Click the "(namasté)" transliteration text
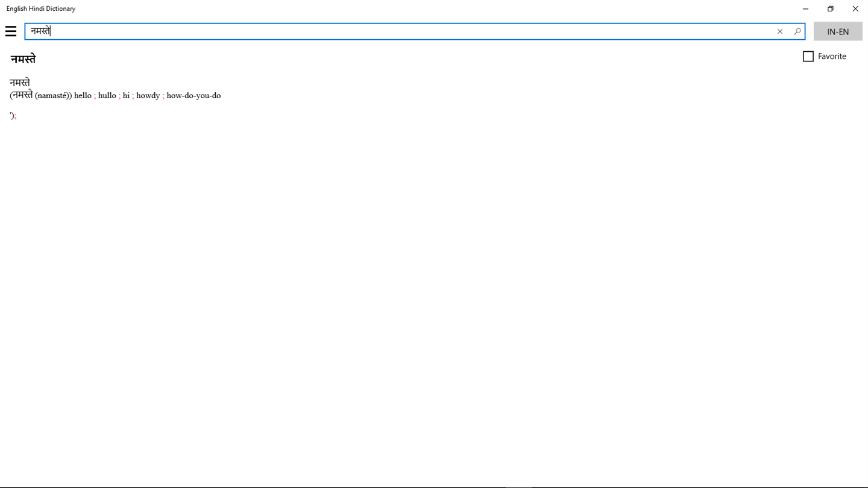Image resolution: width=868 pixels, height=488 pixels. 53,95
